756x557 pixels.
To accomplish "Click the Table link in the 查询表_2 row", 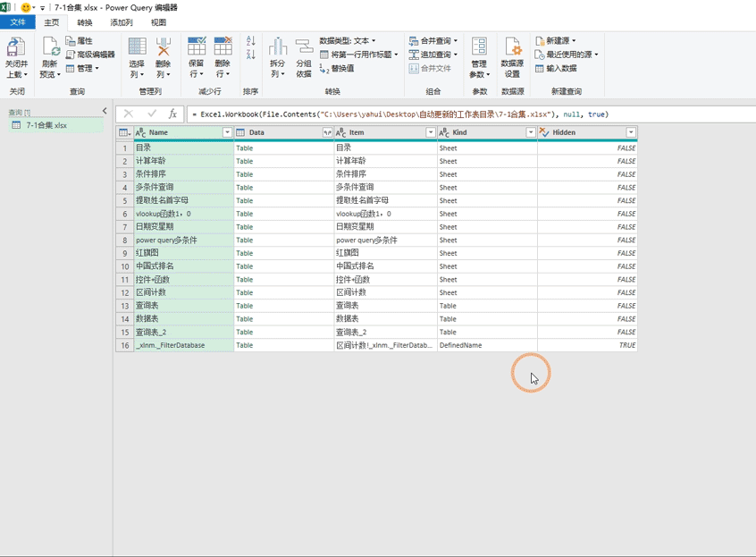I will pos(245,333).
